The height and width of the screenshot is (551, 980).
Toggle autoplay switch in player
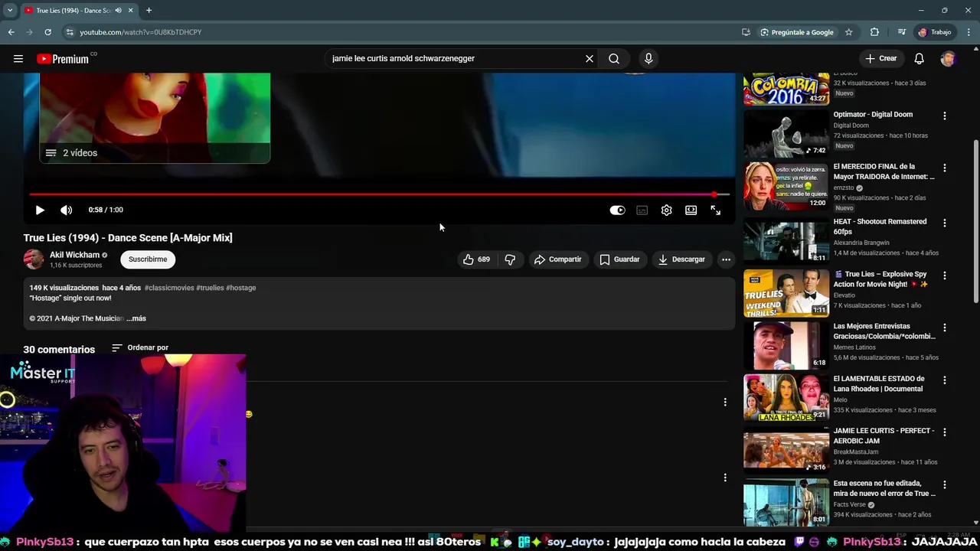coord(617,210)
